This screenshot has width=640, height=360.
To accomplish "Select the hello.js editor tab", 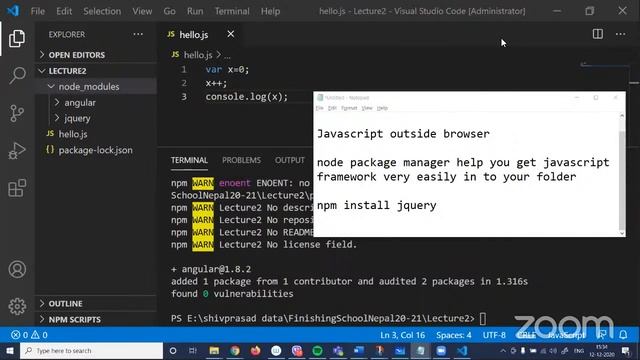I will tap(194, 34).
